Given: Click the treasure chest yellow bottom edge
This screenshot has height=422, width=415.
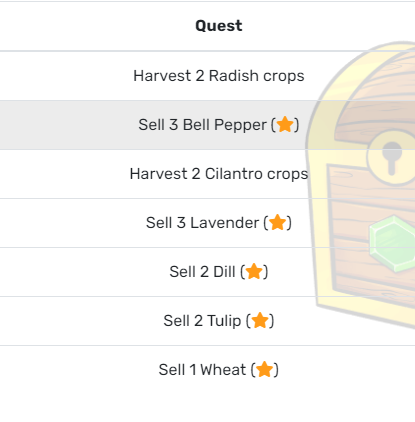Looking at the screenshot, I should click(365, 312).
